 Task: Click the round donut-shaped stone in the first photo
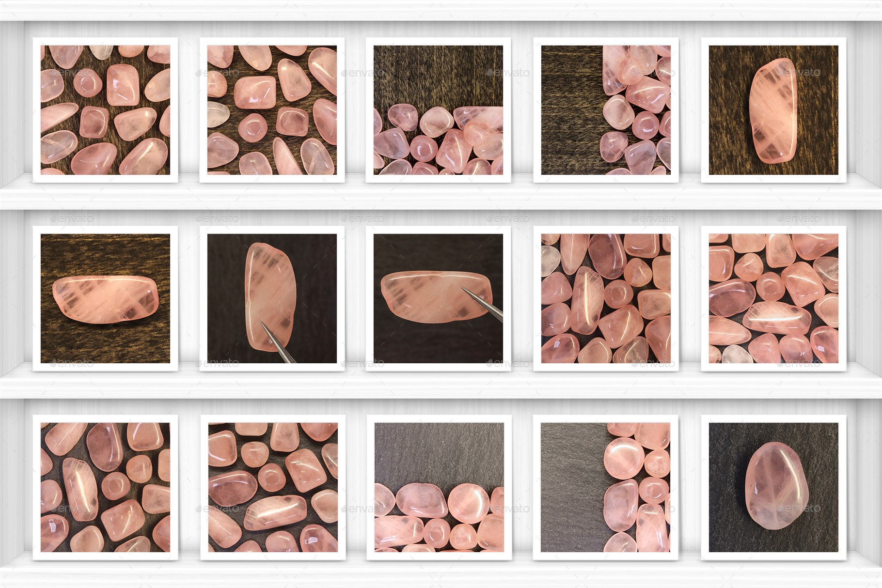click(88, 83)
